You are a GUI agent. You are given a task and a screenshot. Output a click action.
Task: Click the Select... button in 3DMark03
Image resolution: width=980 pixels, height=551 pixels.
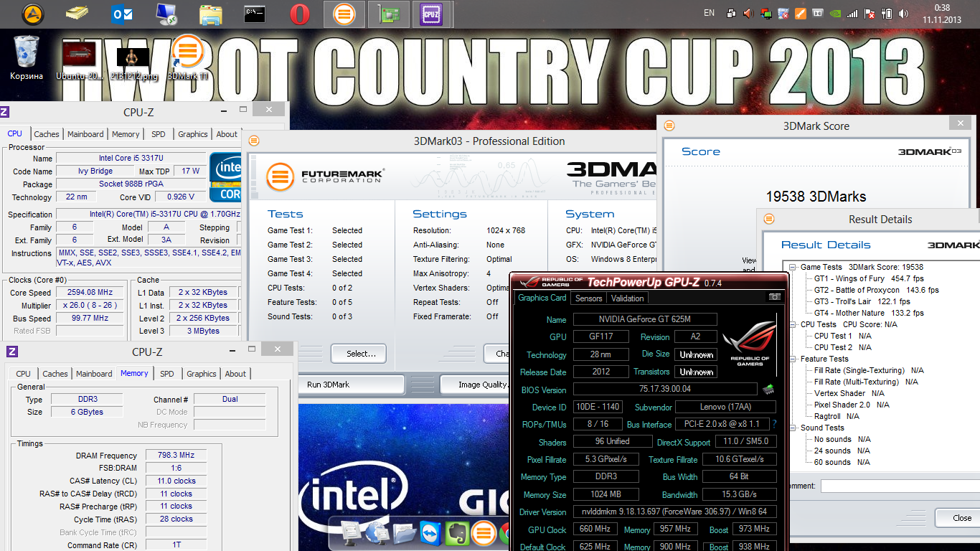[358, 354]
